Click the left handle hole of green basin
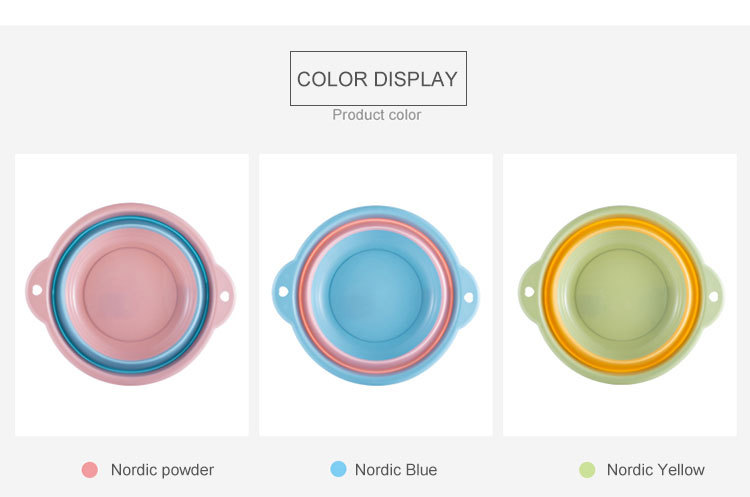 pos(529,291)
